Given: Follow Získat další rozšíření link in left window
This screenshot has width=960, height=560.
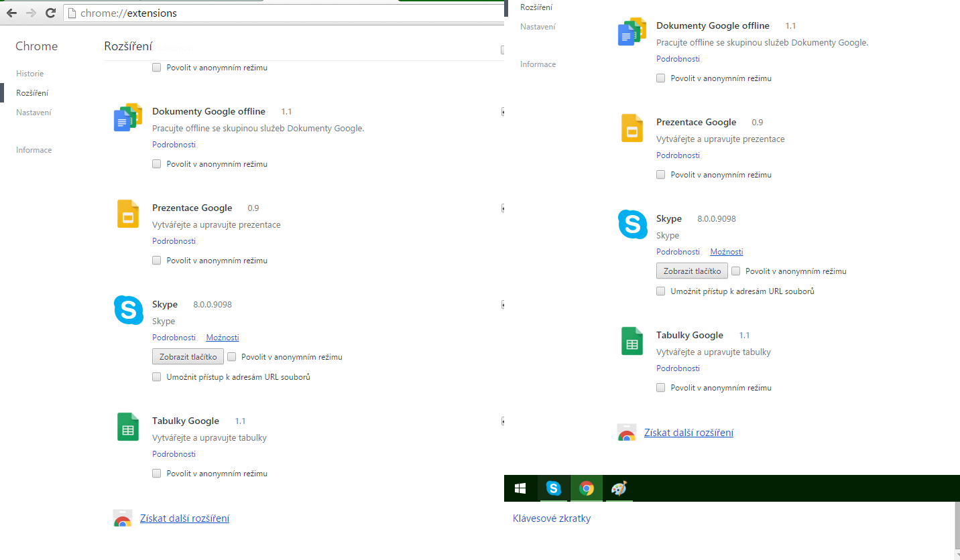Looking at the screenshot, I should [x=184, y=518].
